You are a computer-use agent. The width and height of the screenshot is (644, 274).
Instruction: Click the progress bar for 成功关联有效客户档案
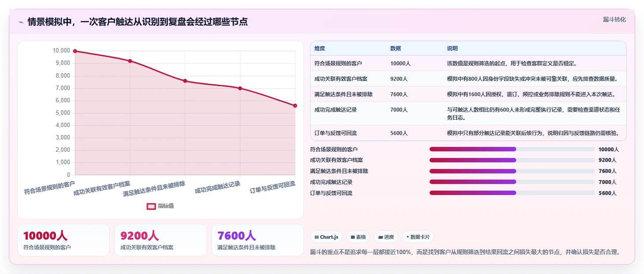(512, 160)
